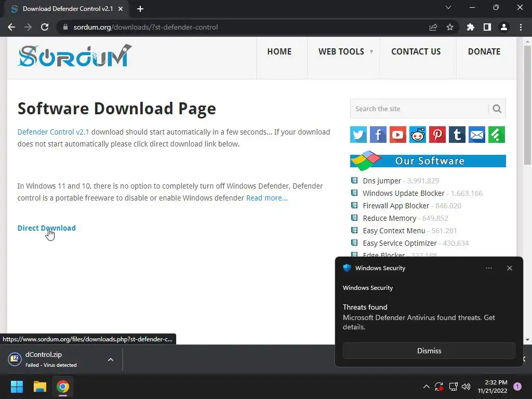Expand the dControl.zip download options arrow
The height and width of the screenshot is (399, 532).
point(111,360)
